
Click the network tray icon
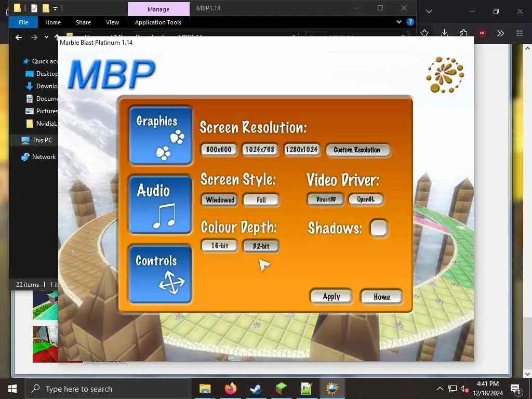453,389
